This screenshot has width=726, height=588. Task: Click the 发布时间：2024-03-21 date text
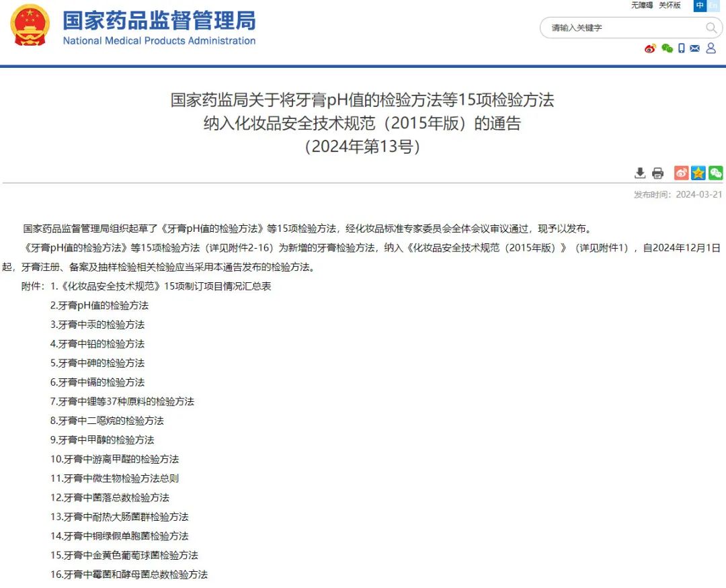pos(678,194)
